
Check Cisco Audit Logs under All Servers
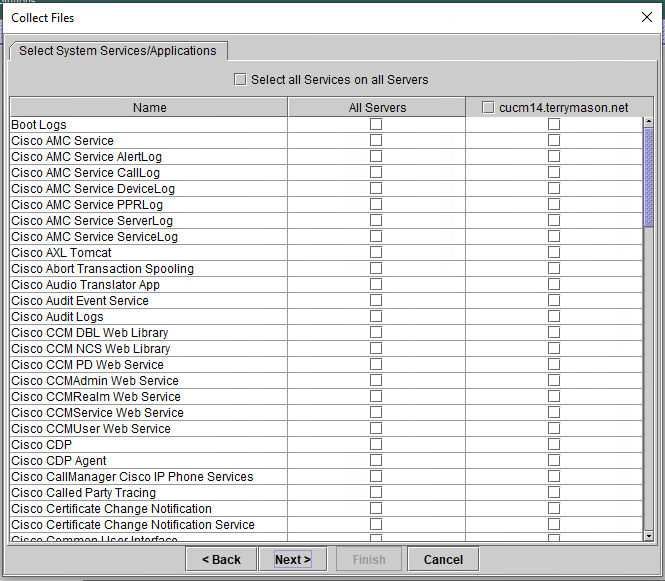pos(376,317)
